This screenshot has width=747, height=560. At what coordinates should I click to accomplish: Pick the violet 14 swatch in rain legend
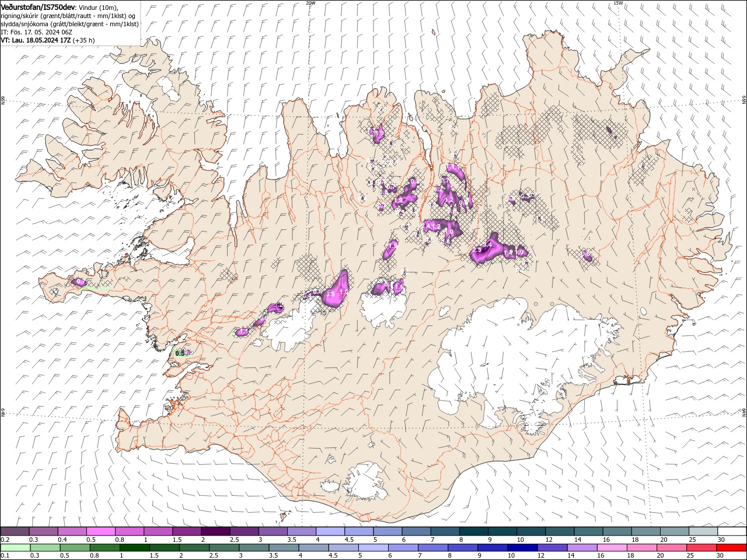click(582, 548)
